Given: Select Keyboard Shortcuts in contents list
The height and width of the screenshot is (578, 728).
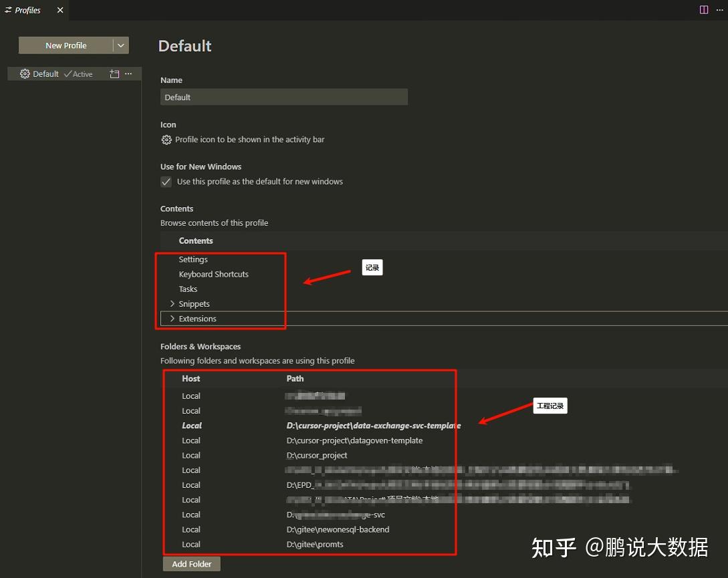Looking at the screenshot, I should click(x=213, y=274).
